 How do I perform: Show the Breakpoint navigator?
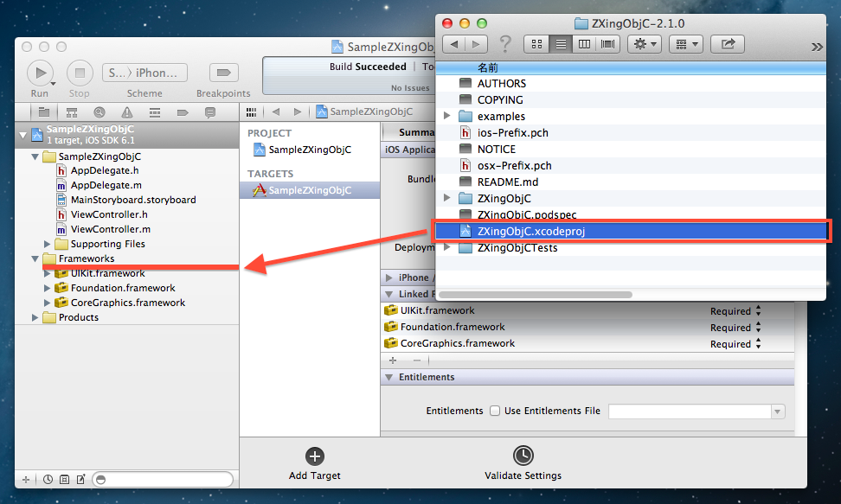(183, 112)
